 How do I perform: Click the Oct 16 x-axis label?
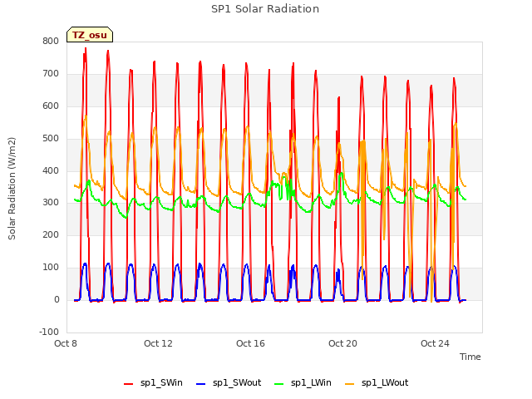(x=250, y=343)
